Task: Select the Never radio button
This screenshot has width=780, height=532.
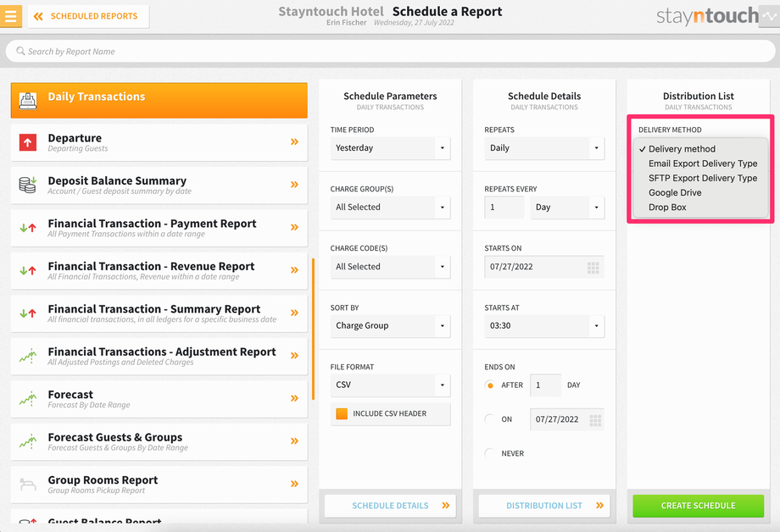Action: 490,453
